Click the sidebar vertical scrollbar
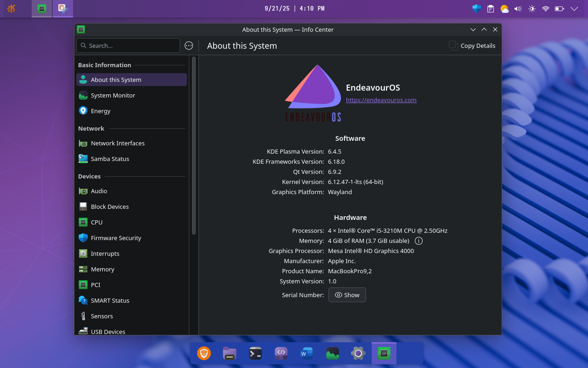Viewport: 588px width, 368px height. [194, 145]
